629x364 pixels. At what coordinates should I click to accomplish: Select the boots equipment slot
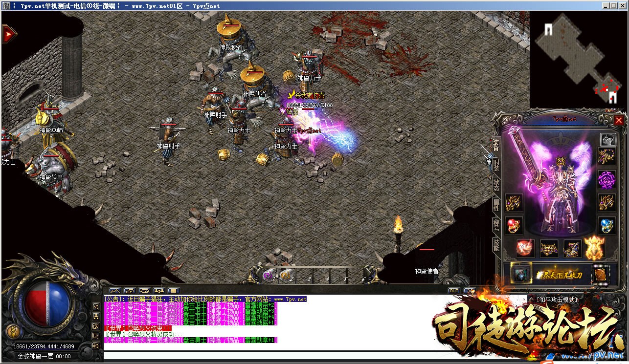(572, 249)
